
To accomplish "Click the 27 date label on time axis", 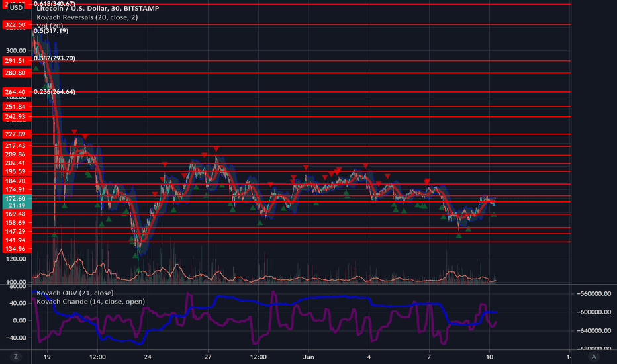I will click(208, 357).
